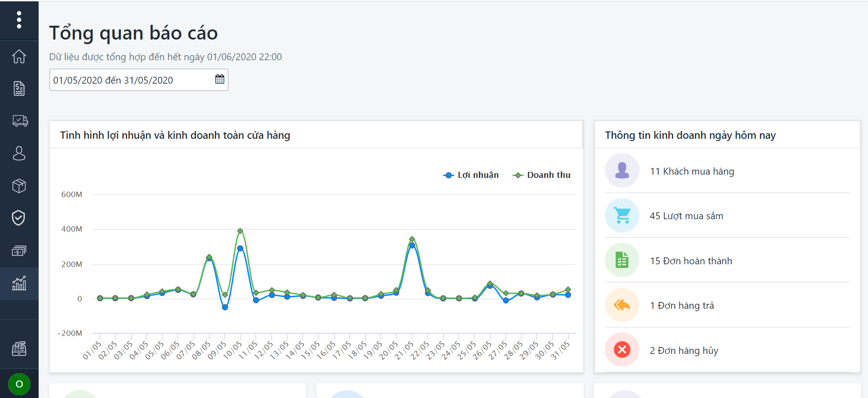The image size is (868, 398).
Task: Click the 08/05 revenue data point
Action: (209, 257)
